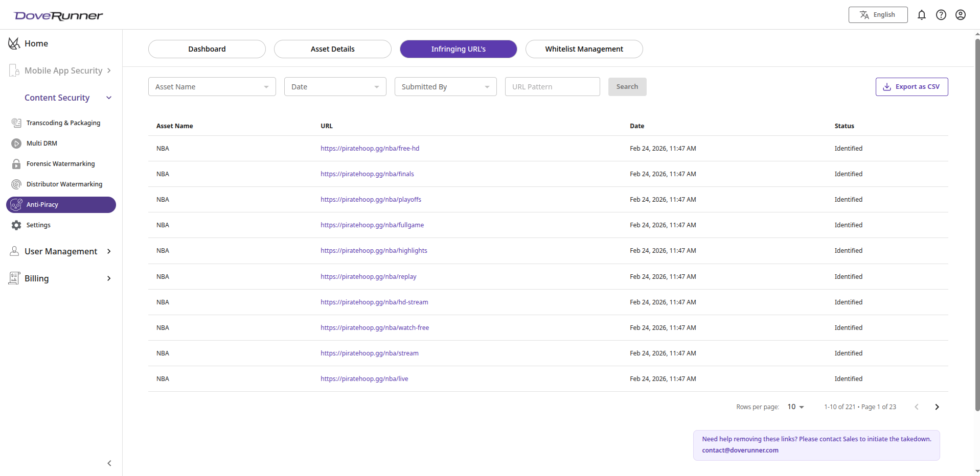The width and height of the screenshot is (980, 476).
Task: Open the piratehoop nba/playoffs link
Action: (371, 200)
